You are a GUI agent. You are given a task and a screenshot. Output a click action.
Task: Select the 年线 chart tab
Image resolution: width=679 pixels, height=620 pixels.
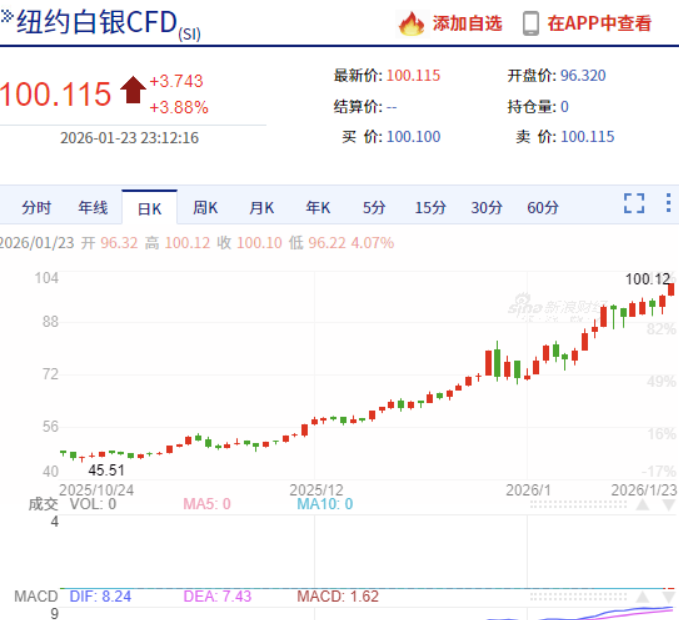[92, 208]
